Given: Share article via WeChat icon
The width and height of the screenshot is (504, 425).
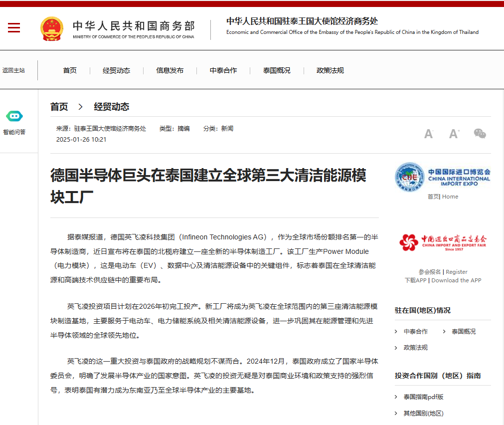Looking at the screenshot, I should click(x=480, y=133).
